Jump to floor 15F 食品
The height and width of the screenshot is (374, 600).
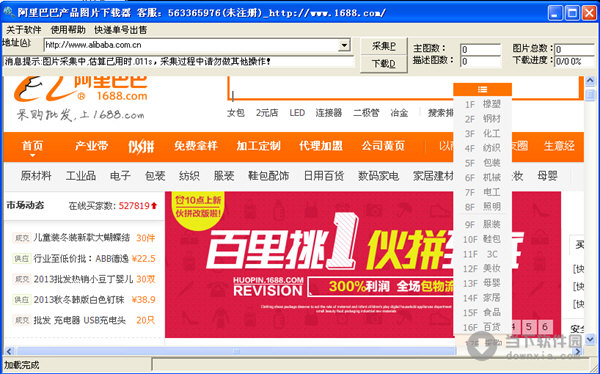point(482,313)
